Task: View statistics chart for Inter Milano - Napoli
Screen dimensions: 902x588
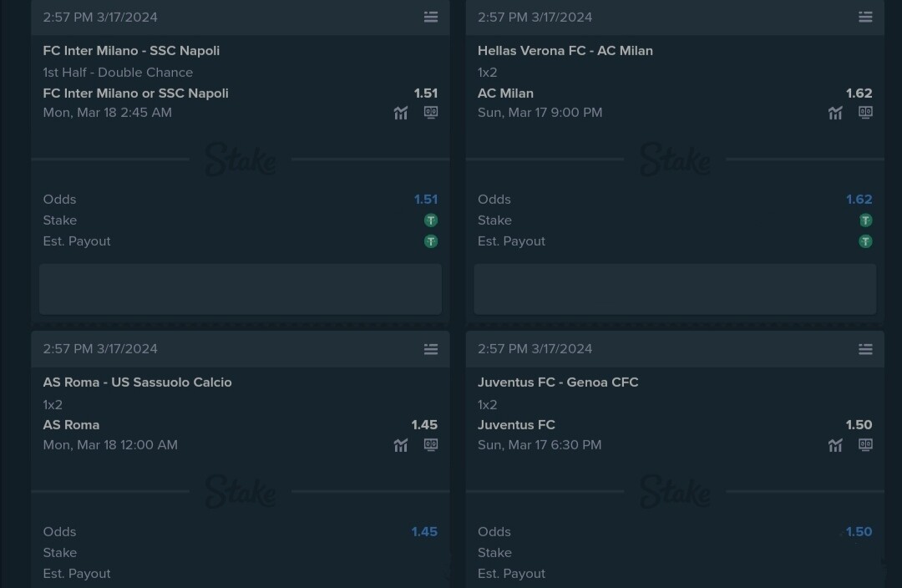Action: coord(401,113)
